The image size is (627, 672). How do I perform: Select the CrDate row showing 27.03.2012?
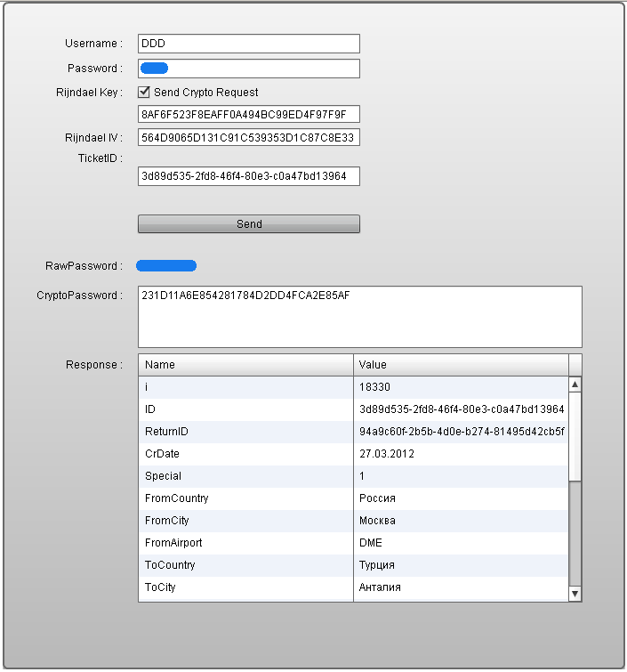point(354,454)
